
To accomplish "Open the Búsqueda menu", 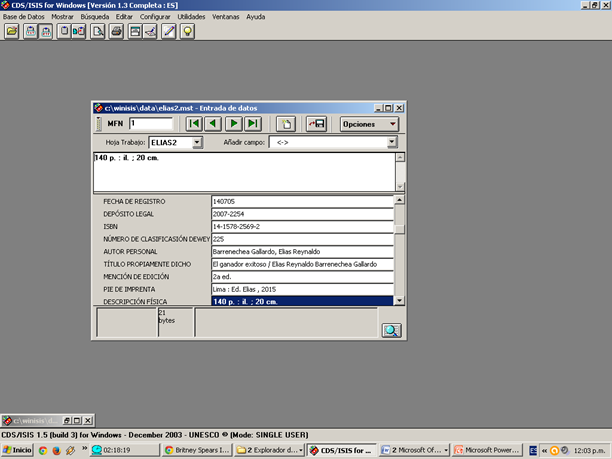I will pyautogui.click(x=95, y=17).
